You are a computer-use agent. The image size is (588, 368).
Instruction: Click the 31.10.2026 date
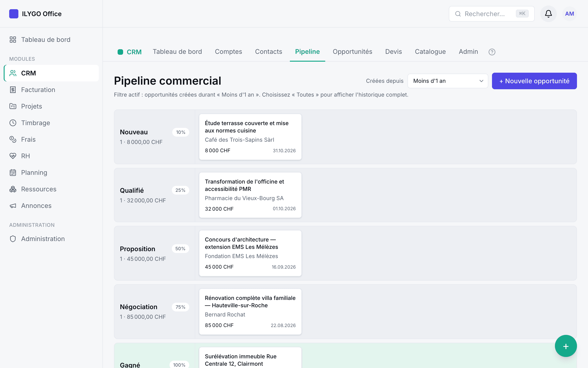[284, 150]
